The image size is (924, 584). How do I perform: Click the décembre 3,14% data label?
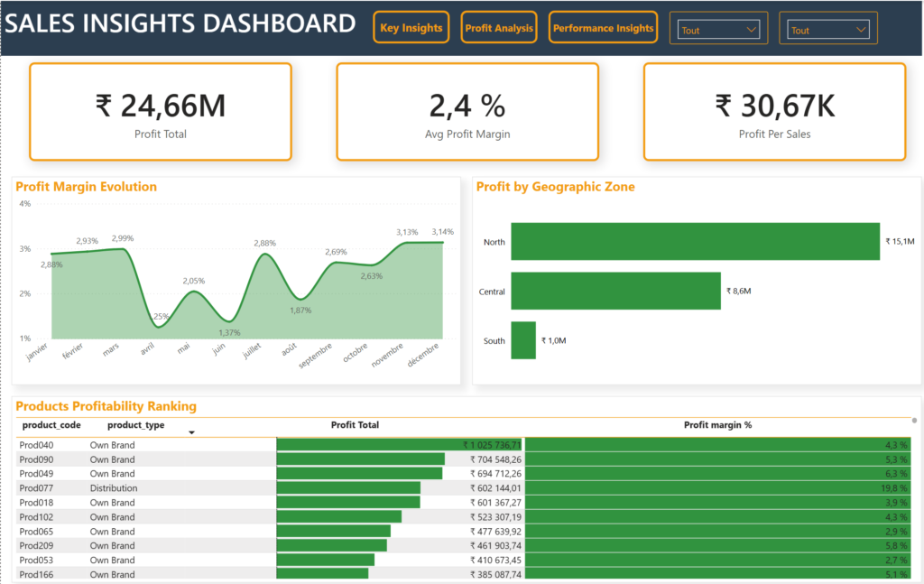click(x=443, y=231)
